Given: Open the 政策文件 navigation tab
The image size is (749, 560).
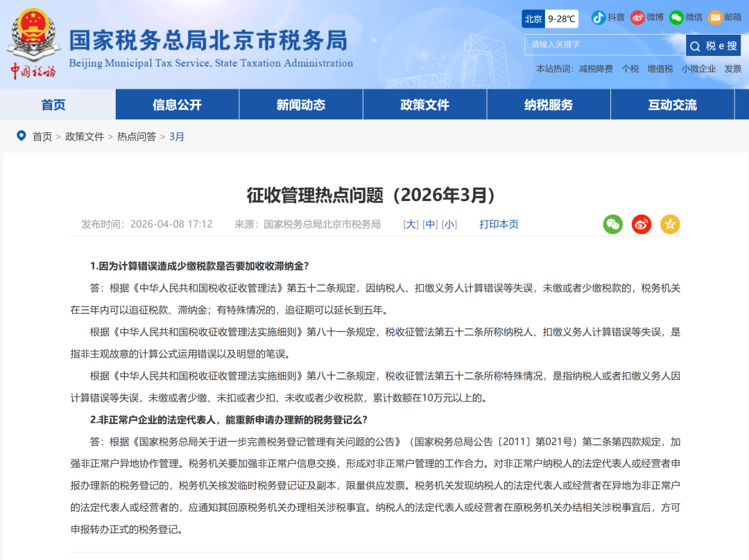Looking at the screenshot, I should [424, 105].
